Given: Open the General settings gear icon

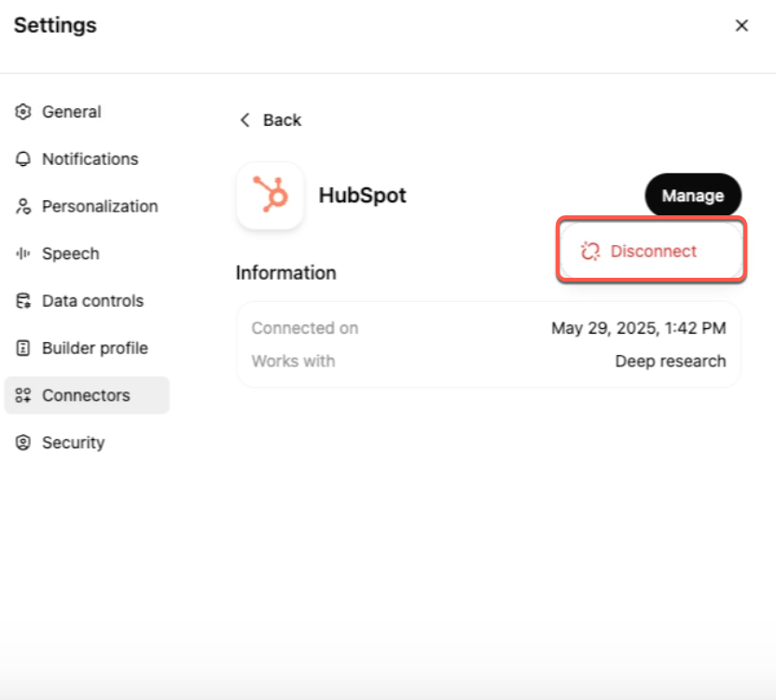Looking at the screenshot, I should pyautogui.click(x=22, y=112).
